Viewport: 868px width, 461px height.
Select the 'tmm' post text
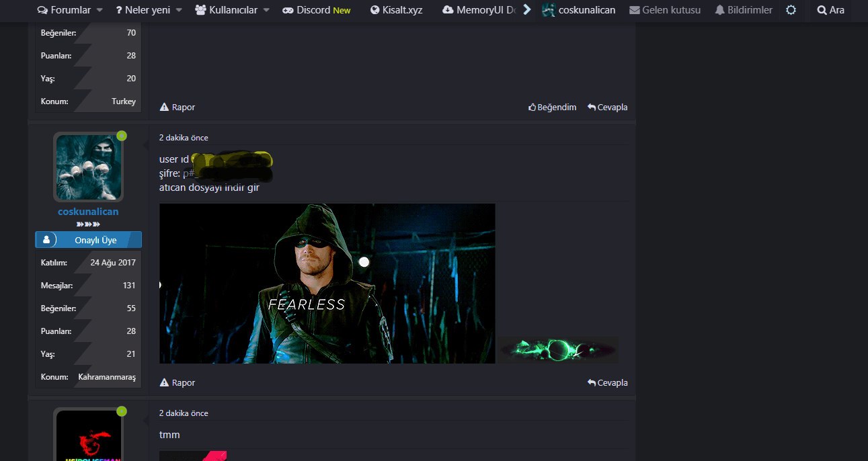169,435
